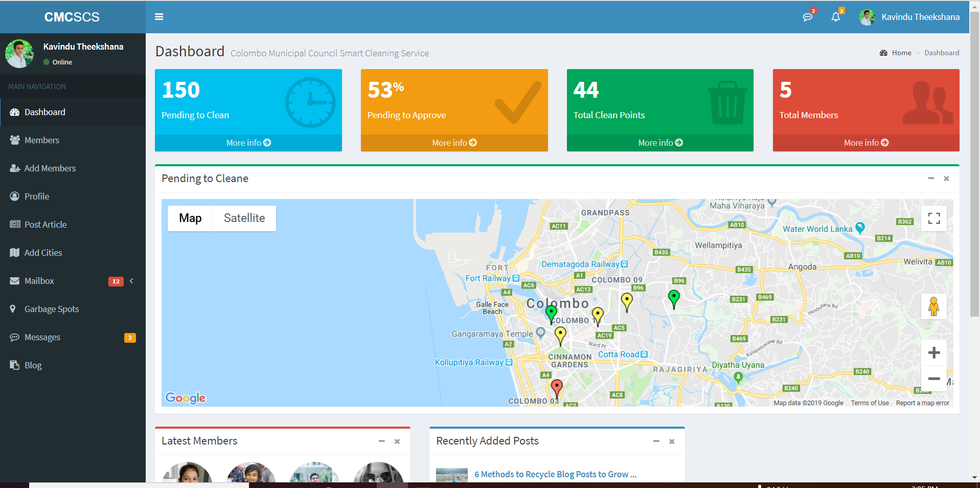The width and height of the screenshot is (980, 488).
Task: Open Google map Terms of Use
Action: coord(870,403)
